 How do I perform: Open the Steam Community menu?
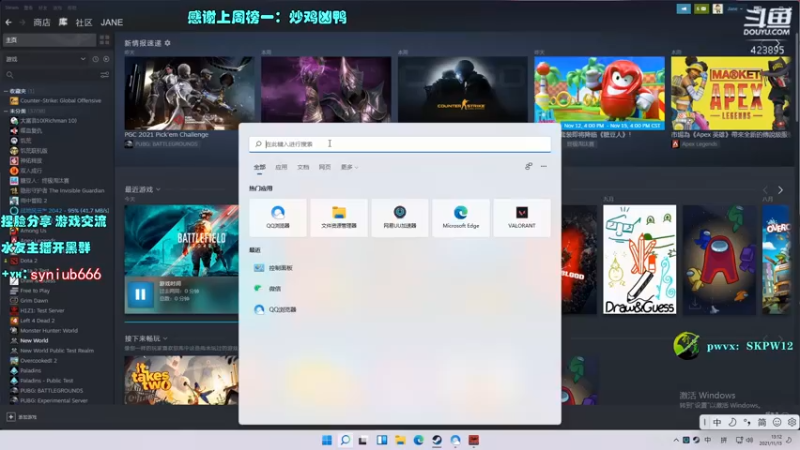(x=84, y=22)
